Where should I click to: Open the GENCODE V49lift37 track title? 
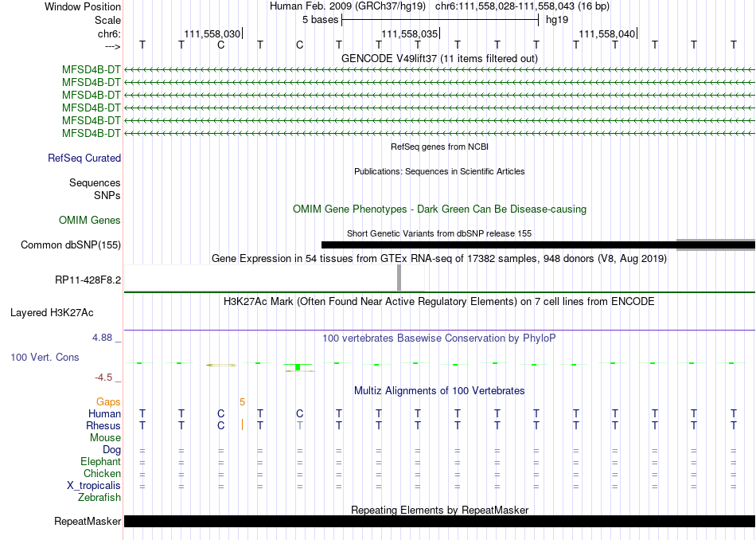point(439,58)
